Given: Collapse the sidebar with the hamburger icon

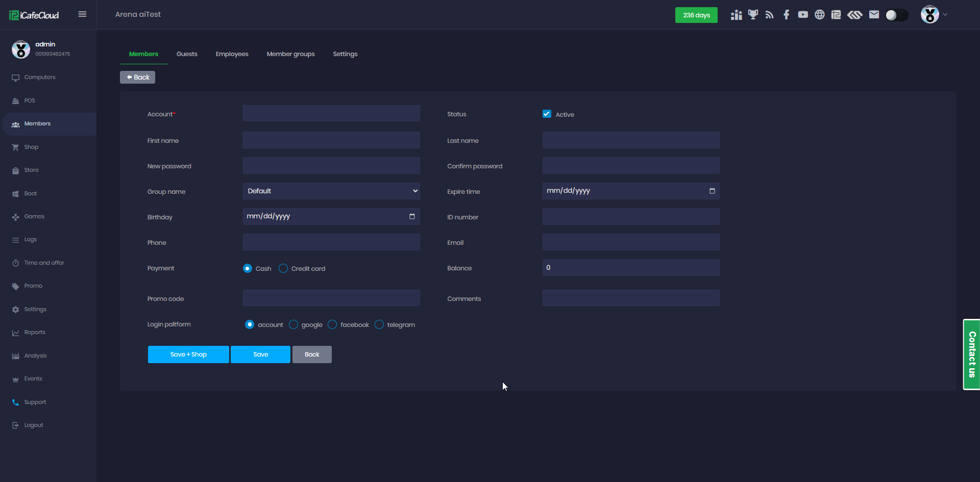Looking at the screenshot, I should coord(82,14).
